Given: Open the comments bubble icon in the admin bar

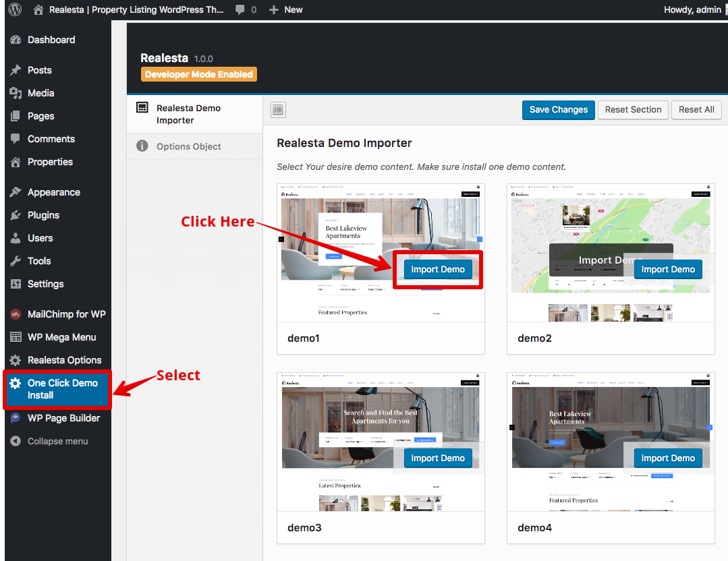Looking at the screenshot, I should (240, 9).
